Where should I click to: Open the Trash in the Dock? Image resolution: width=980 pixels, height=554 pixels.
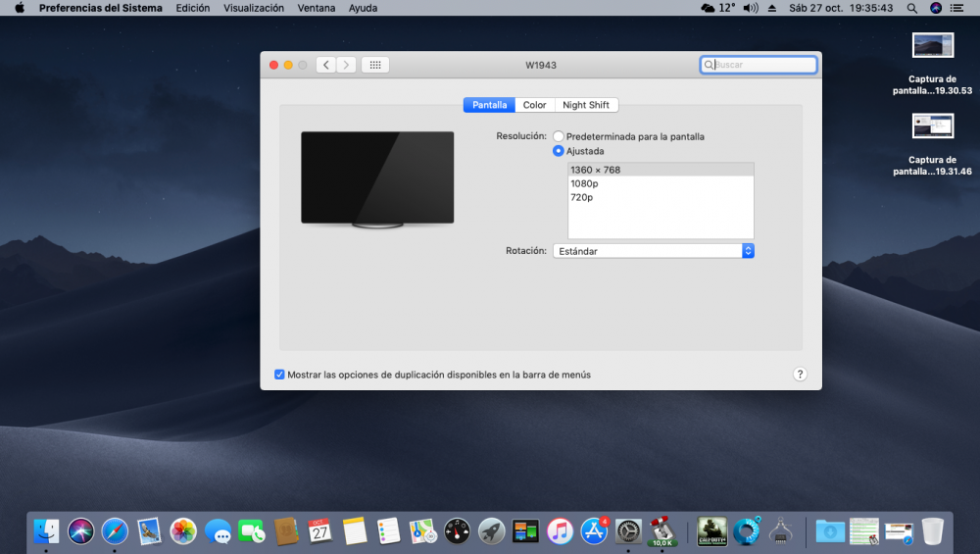[x=933, y=531]
